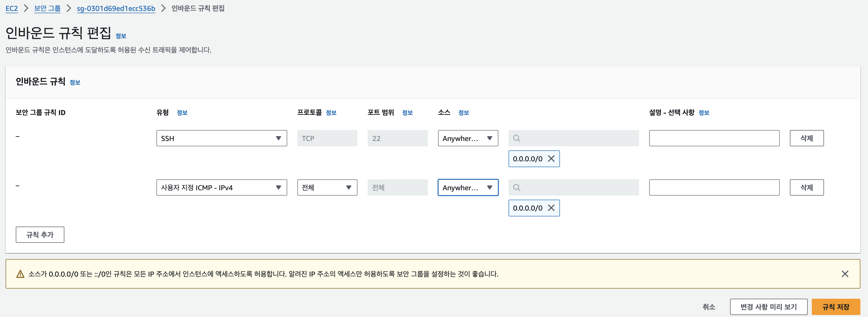Image resolution: width=868 pixels, height=317 pixels.
Task: Remove 0.0.0.0/0 chip from ICMP rule
Action: pyautogui.click(x=551, y=208)
